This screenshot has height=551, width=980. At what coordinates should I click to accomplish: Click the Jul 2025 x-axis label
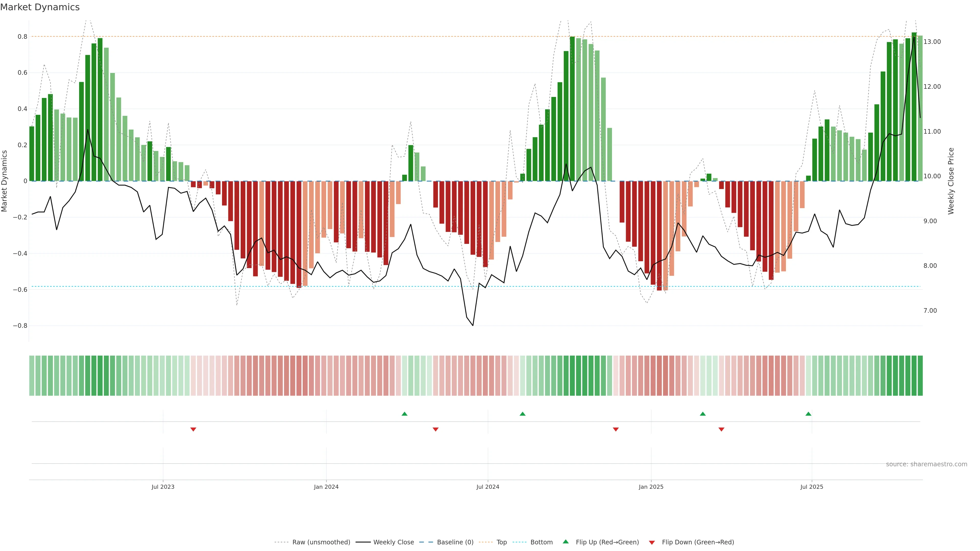click(812, 487)
